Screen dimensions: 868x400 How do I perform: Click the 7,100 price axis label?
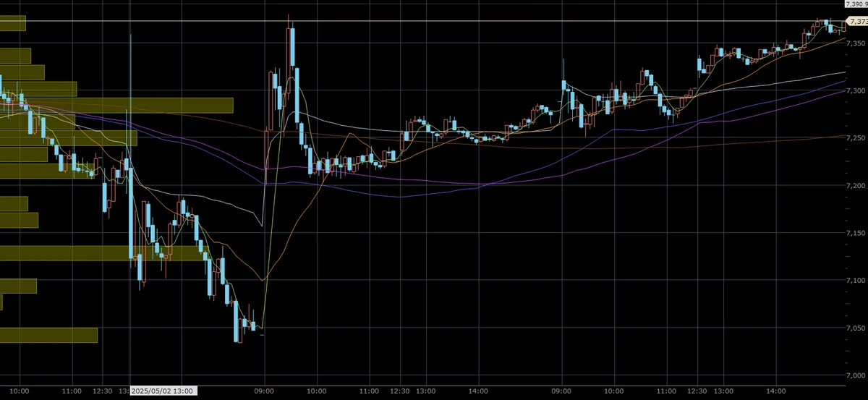pyautogui.click(x=857, y=281)
